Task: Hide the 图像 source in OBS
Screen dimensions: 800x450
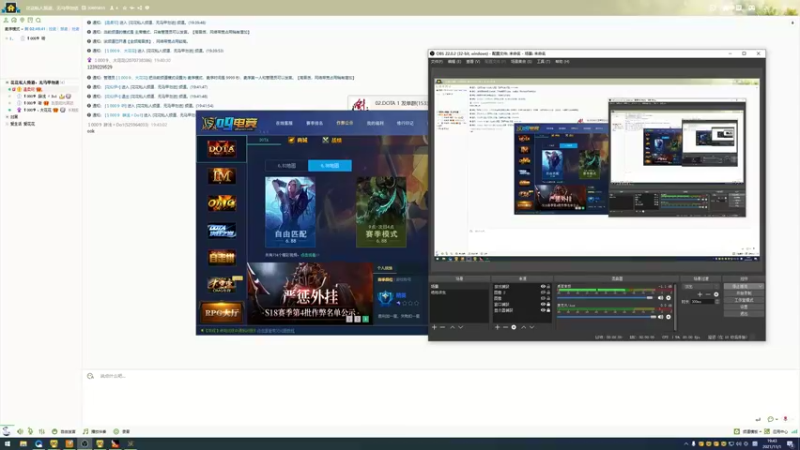Action: point(543,298)
